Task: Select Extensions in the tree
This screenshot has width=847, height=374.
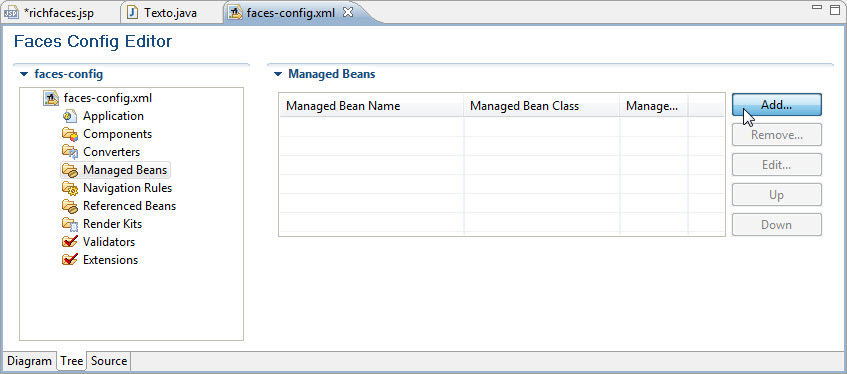Action: [x=110, y=259]
